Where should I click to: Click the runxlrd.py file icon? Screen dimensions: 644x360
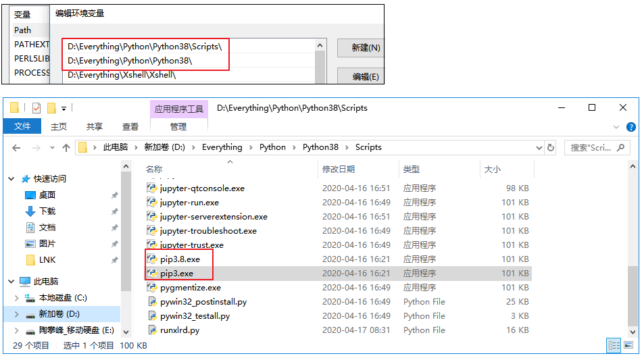pyautogui.click(x=152, y=330)
